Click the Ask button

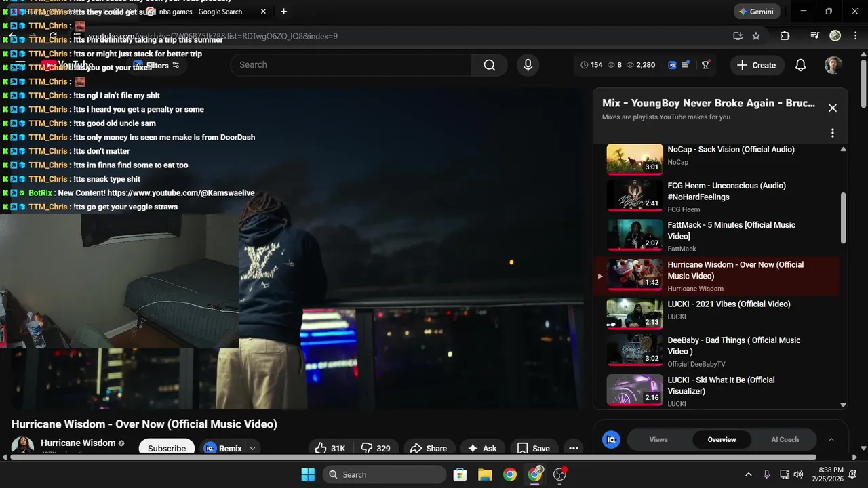tap(482, 448)
